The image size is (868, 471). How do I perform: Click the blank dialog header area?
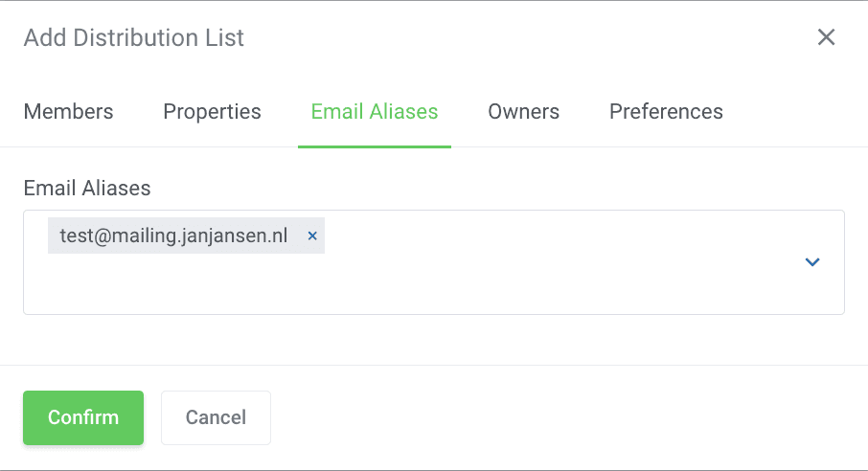coord(527,38)
